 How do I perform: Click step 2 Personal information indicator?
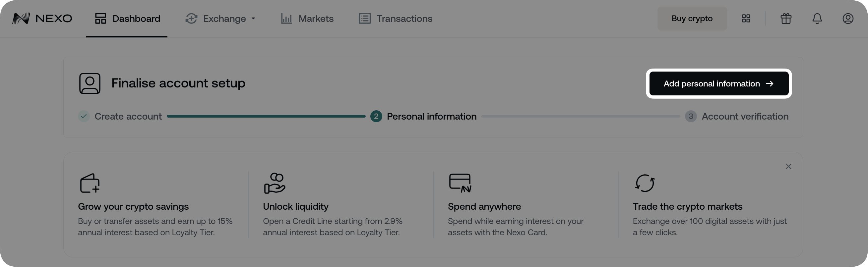[376, 116]
